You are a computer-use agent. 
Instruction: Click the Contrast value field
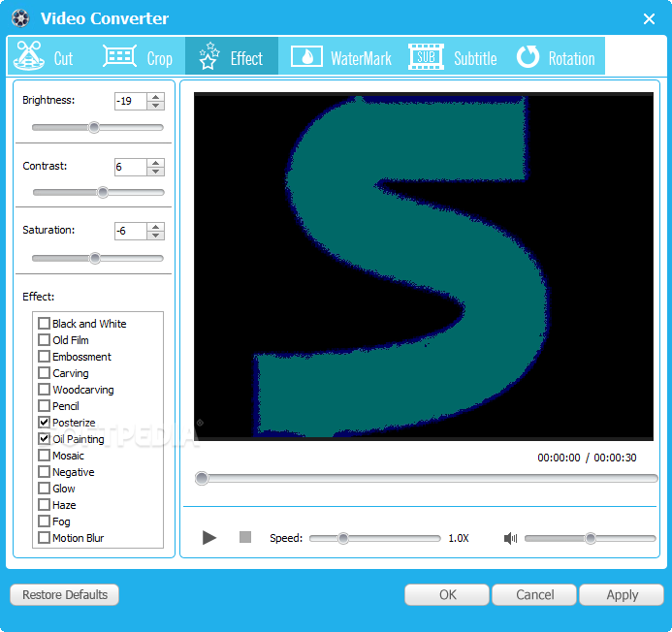131,167
